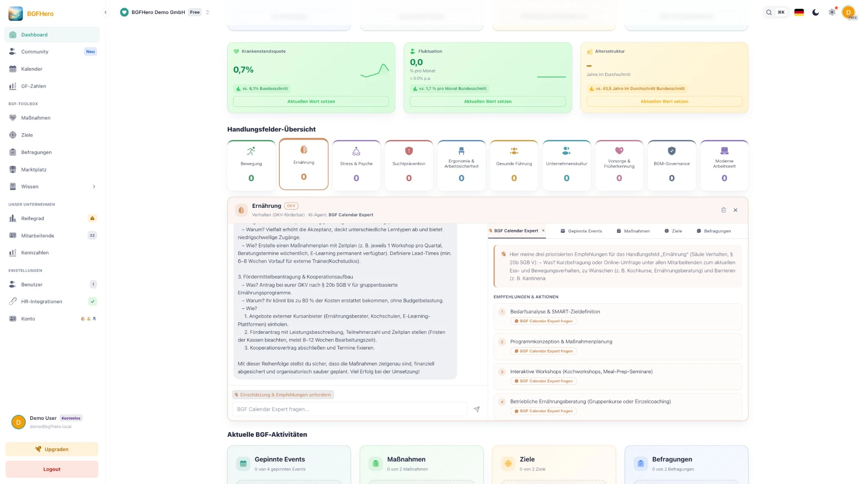Click the Upgraden button
The image size is (868, 484).
pos(52,449)
